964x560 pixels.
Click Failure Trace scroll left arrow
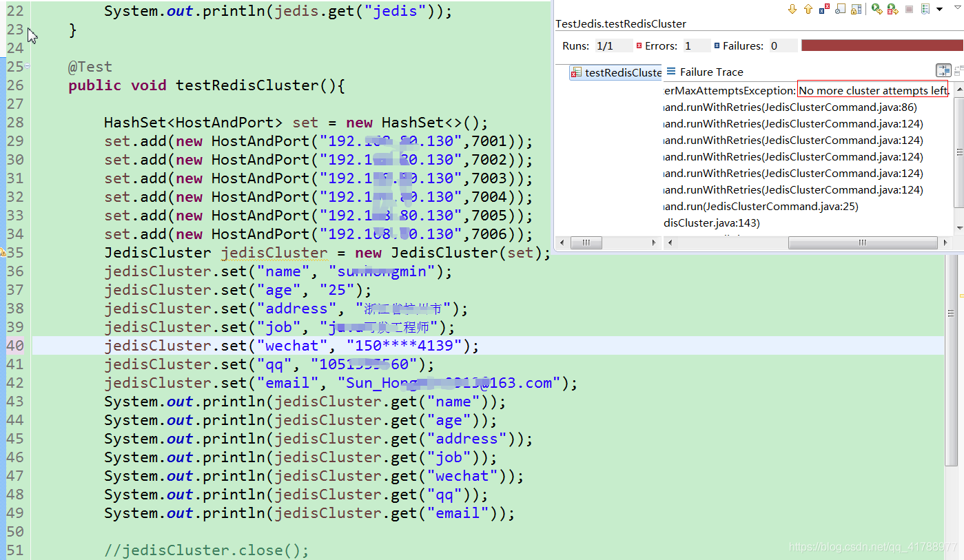(670, 242)
